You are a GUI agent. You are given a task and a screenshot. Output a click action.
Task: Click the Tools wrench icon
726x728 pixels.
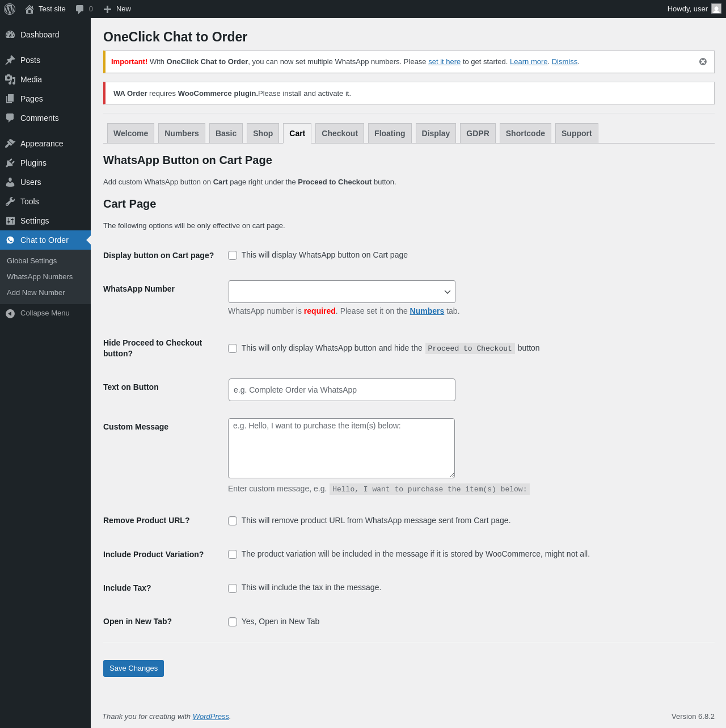tap(10, 201)
